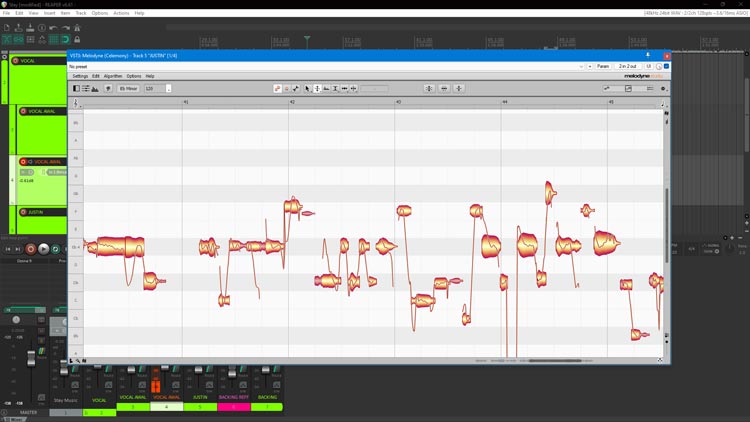
Task: Open the time grid note icon menu
Action: pos(663,103)
